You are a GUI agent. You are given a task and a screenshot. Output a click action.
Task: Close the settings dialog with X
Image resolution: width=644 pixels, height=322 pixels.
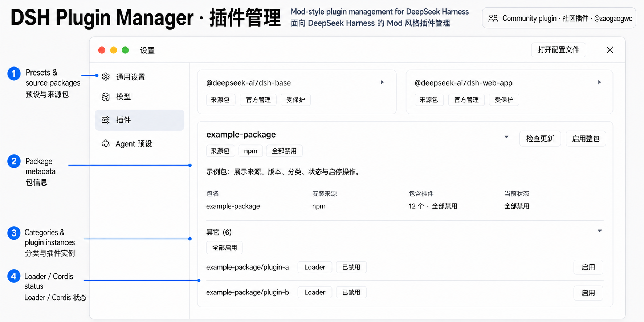610,50
